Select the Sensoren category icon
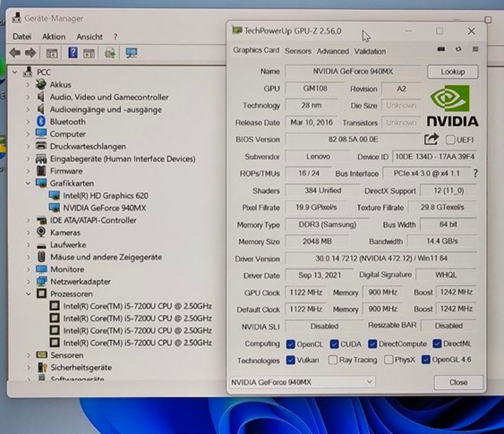This screenshot has width=504, height=434. [x=42, y=355]
